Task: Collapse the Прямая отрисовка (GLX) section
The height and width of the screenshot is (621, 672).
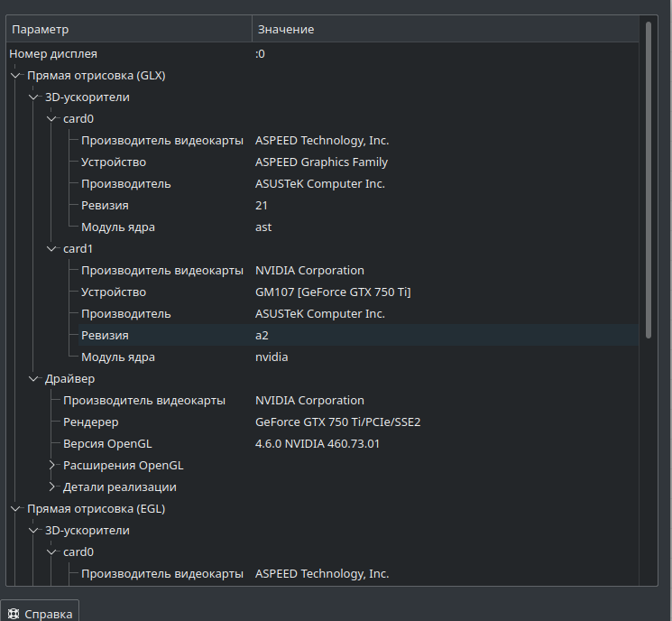Action: tap(15, 76)
